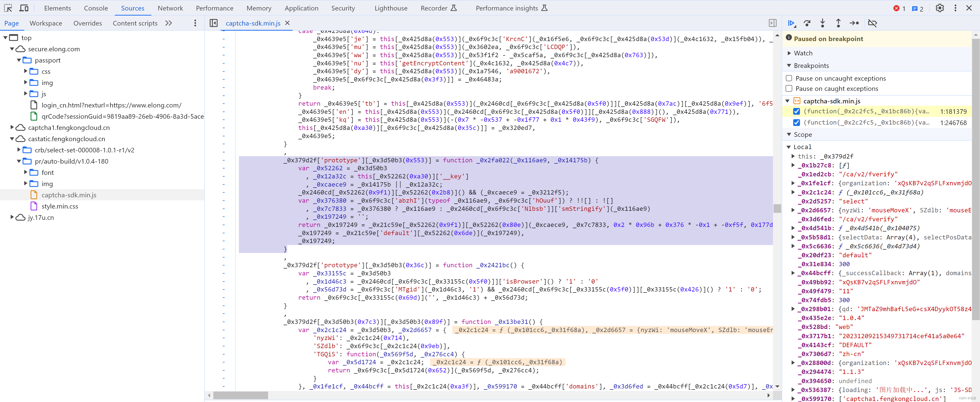Click the debugger pane vertical scrollbar
Image resolution: width=980 pixels, height=402 pixels.
tap(975, 179)
